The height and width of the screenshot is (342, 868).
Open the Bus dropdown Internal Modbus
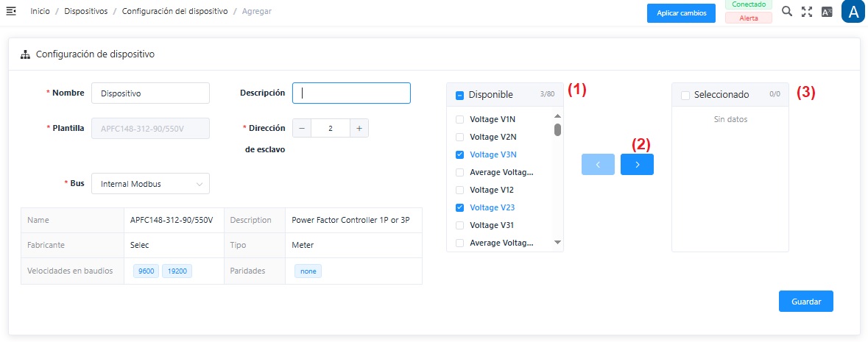tap(150, 184)
